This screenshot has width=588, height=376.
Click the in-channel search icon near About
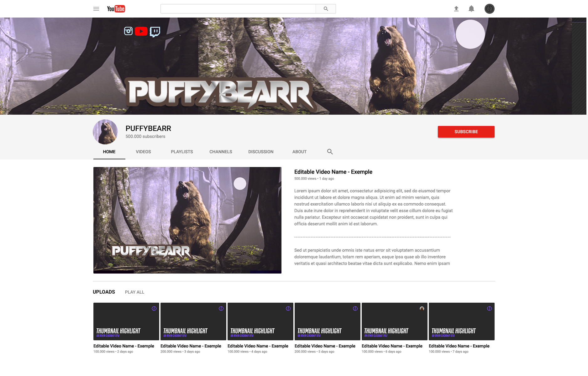[x=330, y=151]
